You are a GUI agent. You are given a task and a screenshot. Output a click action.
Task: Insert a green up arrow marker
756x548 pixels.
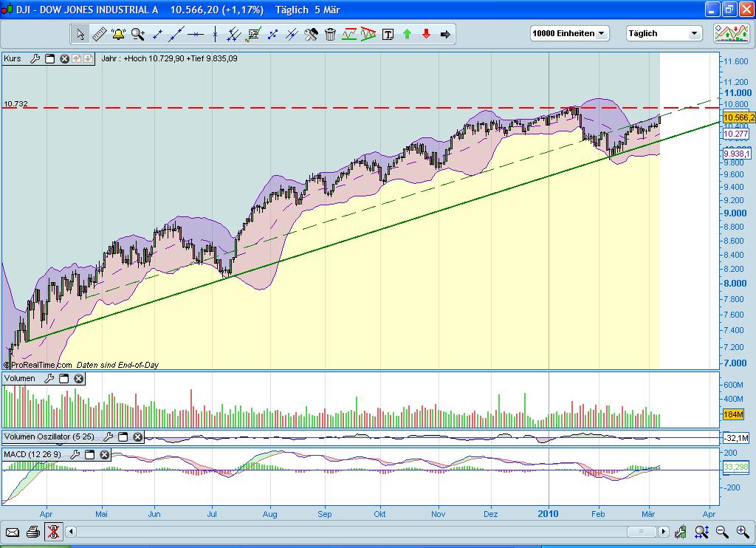[x=407, y=34]
